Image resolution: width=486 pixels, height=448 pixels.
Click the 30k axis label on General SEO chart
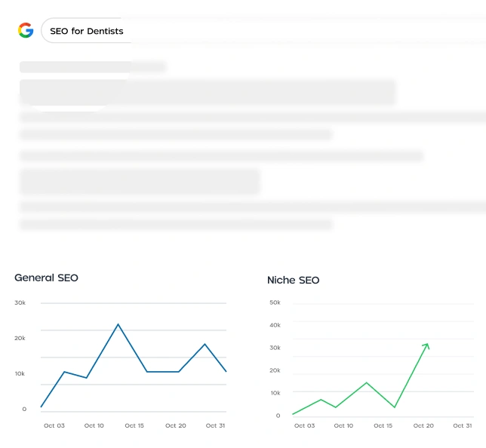[x=20, y=302]
